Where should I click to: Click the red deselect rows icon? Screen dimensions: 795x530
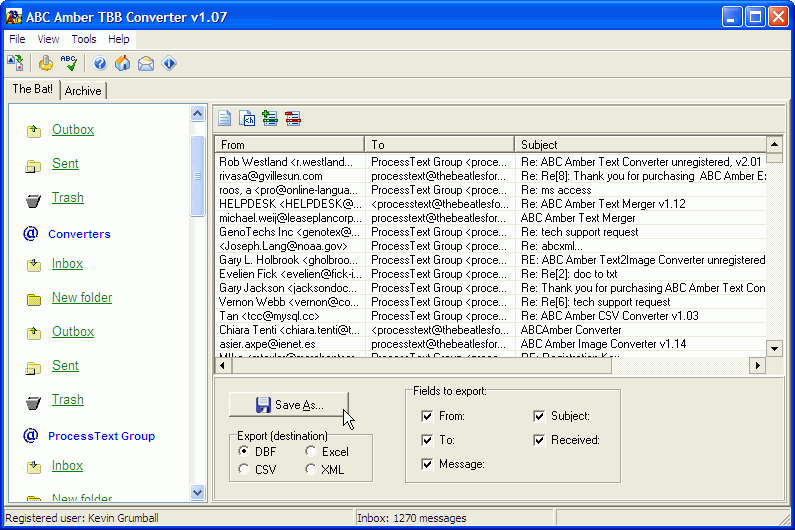[x=293, y=118]
